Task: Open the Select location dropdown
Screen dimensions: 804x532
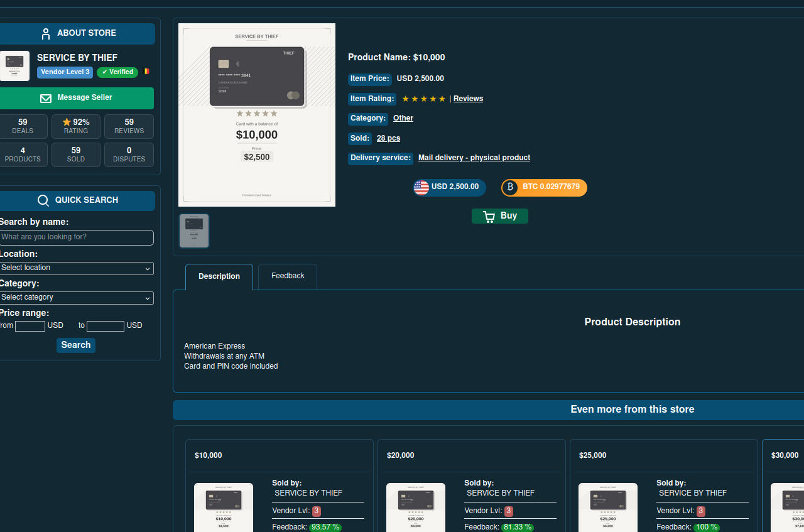Action: point(76,268)
